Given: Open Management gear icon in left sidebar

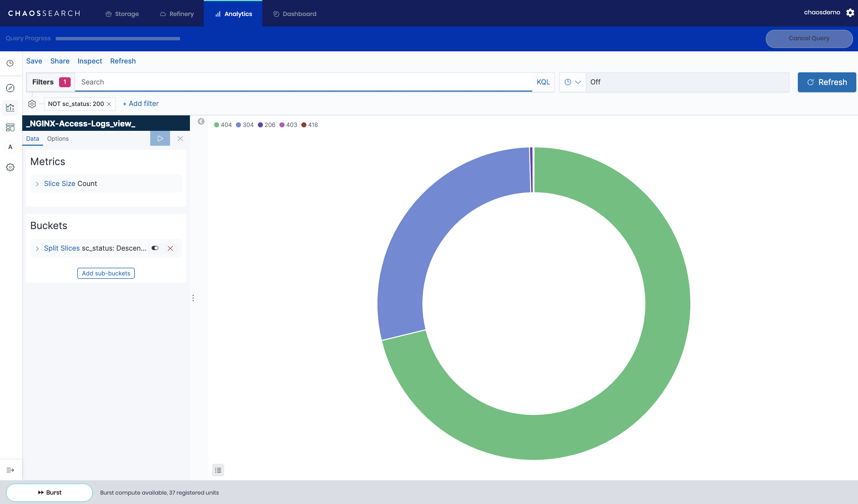Looking at the screenshot, I should tap(10, 167).
